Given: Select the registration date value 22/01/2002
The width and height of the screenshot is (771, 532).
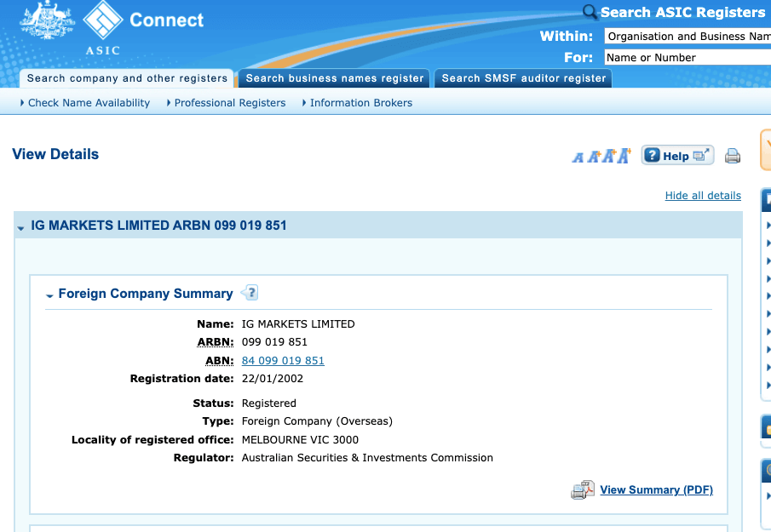Looking at the screenshot, I should click(273, 379).
